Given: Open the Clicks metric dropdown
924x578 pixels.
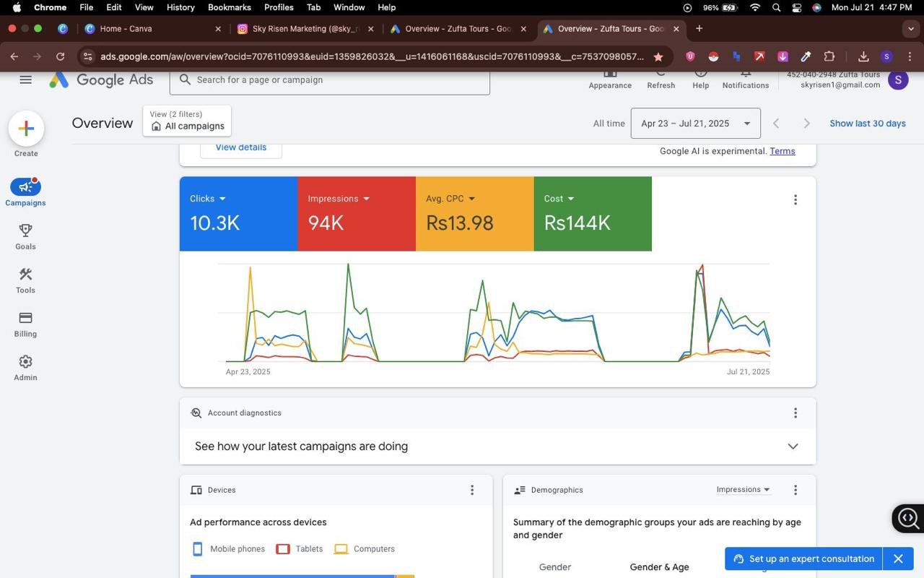Looking at the screenshot, I should (x=208, y=199).
